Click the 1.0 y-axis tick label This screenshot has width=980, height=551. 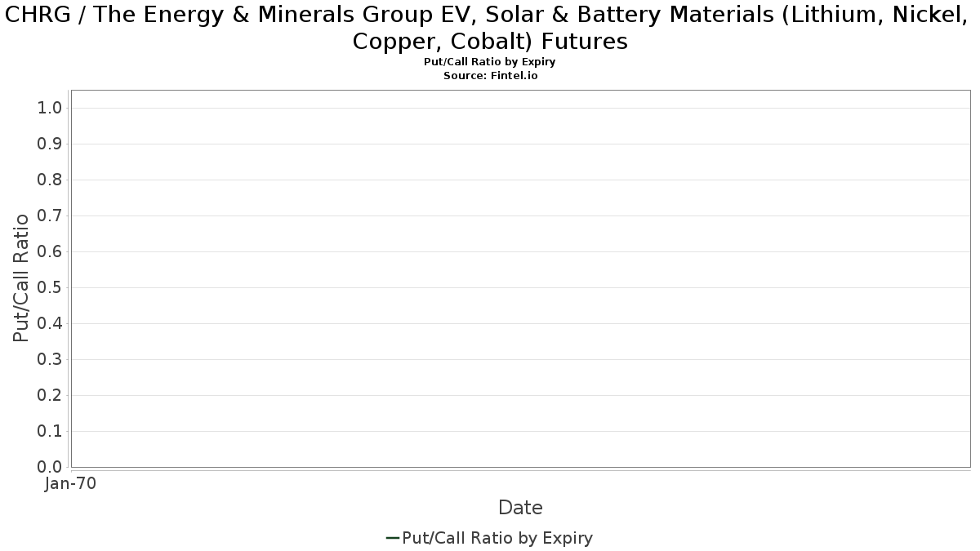(50, 108)
